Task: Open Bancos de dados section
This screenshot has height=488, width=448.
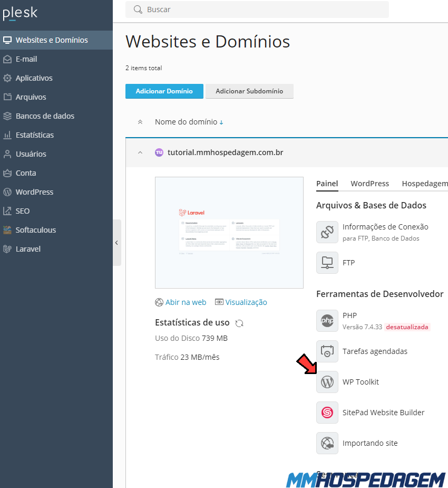Action: tap(56, 116)
